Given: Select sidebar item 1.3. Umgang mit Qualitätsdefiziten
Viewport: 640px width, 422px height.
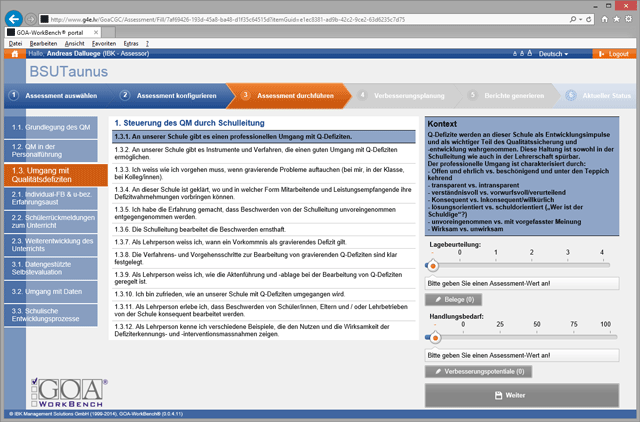Looking at the screenshot, I should [56, 175].
